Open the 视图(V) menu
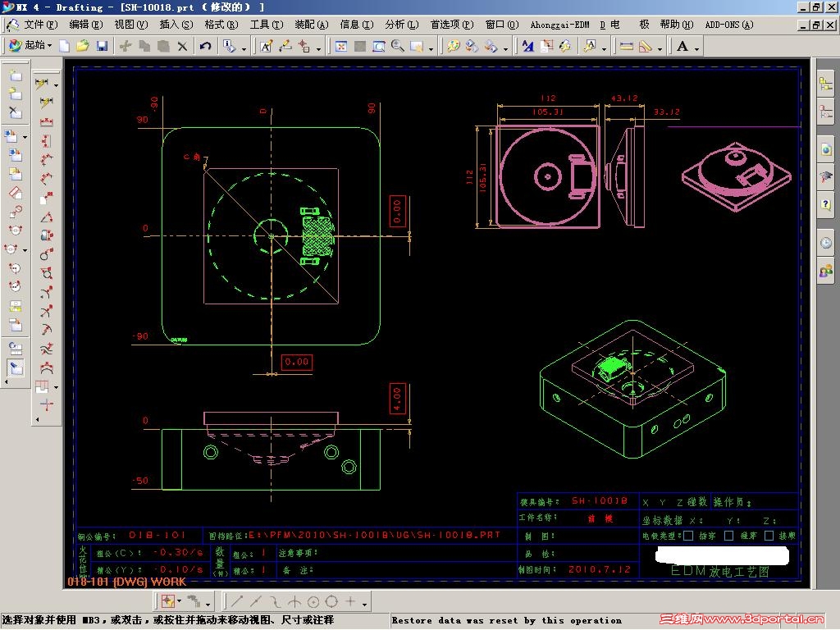The image size is (840, 630). tap(130, 25)
